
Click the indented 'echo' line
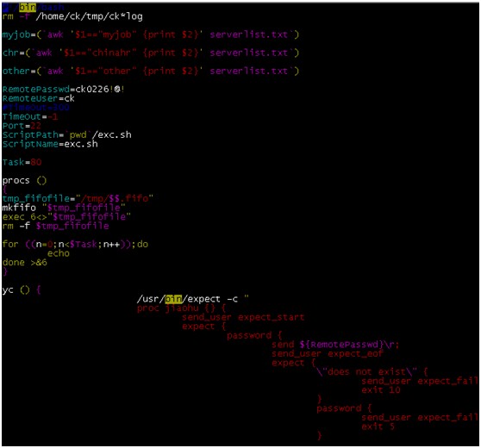59,253
